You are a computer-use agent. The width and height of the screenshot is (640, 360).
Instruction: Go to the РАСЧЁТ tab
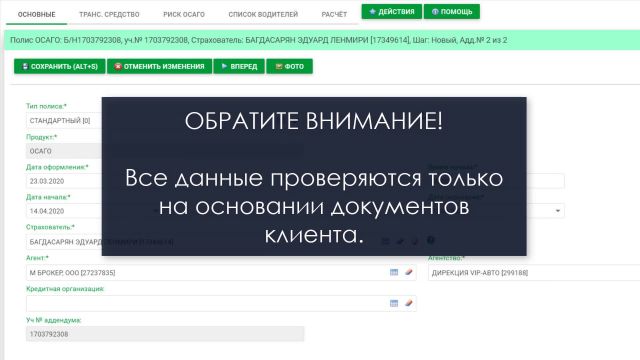pos(334,14)
